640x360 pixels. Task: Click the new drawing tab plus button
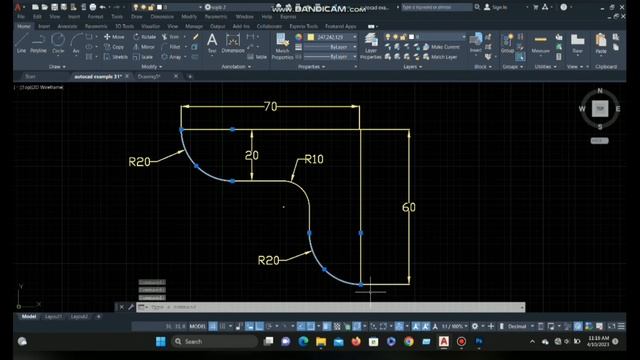coord(190,76)
